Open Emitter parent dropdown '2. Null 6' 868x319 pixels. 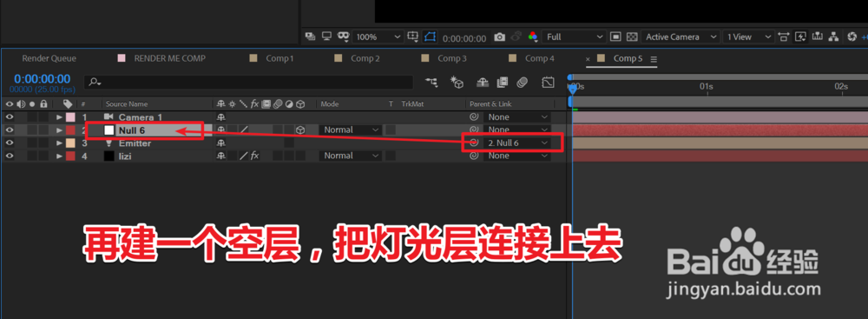point(517,143)
